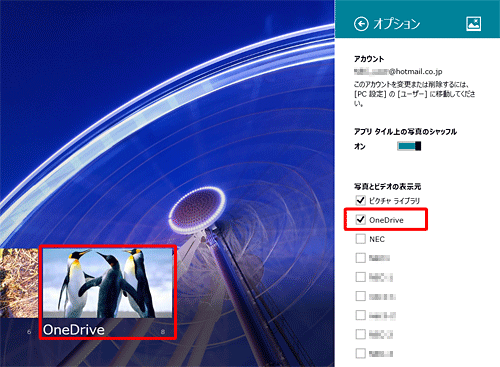Turn off the photo shuffle switch
The image size is (500, 367).
409,146
